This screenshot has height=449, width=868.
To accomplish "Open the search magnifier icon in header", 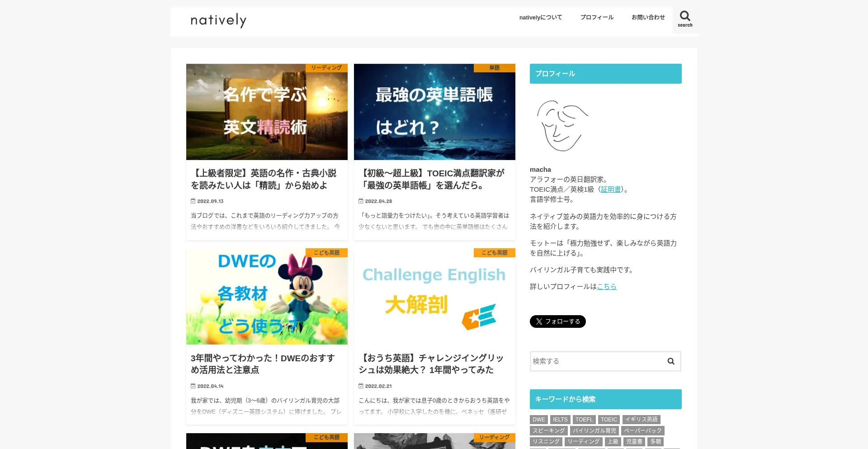I will point(685,19).
